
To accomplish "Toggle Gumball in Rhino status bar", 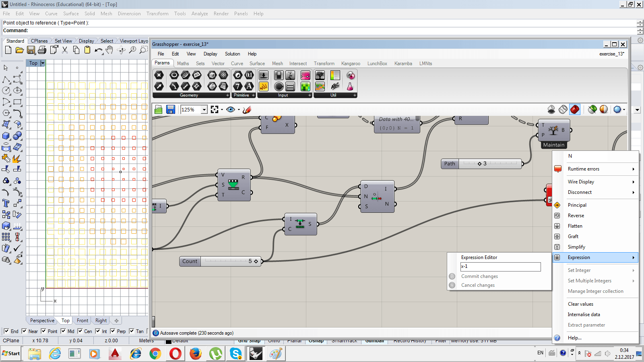I will pos(374,341).
